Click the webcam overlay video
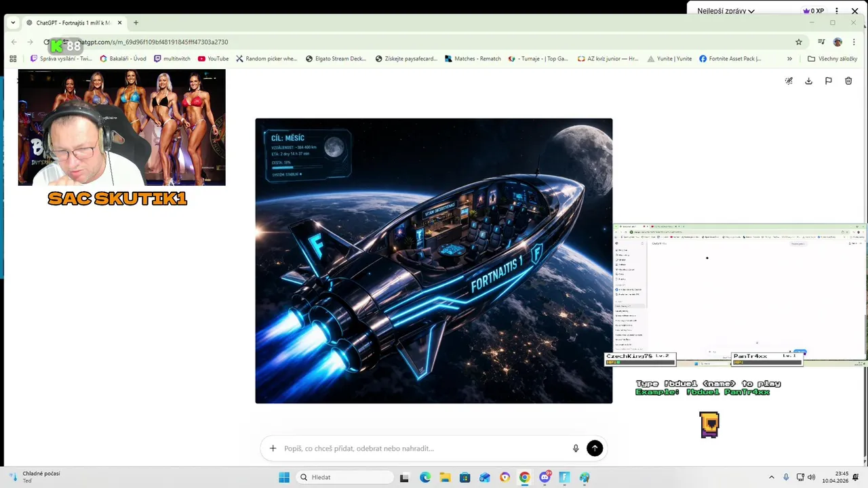The width and height of the screenshot is (868, 488). tap(121, 127)
